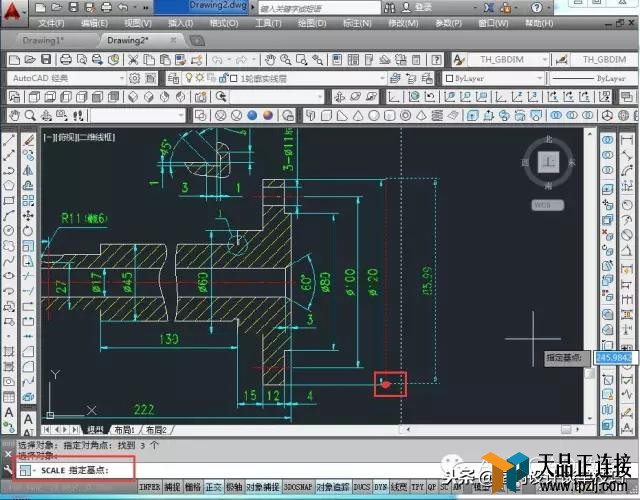This screenshot has height=500, width=640.
Task: Activate the Pan hand tool in standard toolbar
Action: point(269,60)
